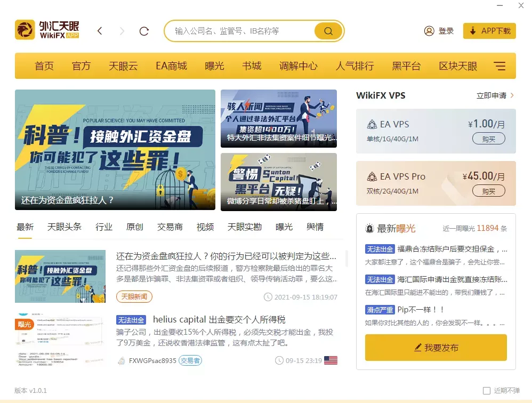Open the 首页 menu item
532x403 pixels.
[x=44, y=66]
